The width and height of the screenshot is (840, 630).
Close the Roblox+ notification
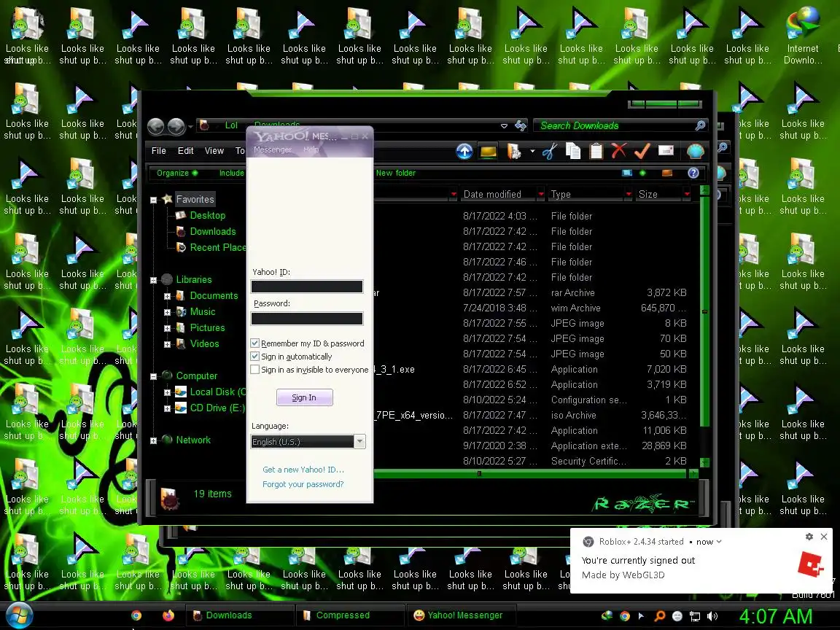tap(824, 536)
